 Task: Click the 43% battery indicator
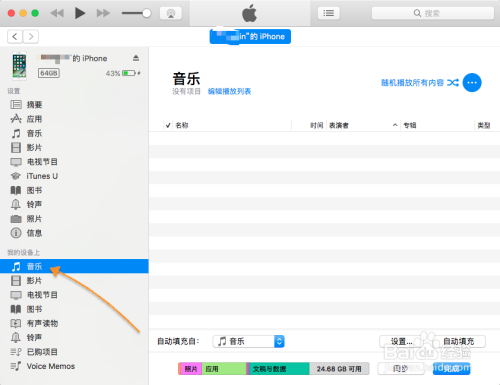123,73
